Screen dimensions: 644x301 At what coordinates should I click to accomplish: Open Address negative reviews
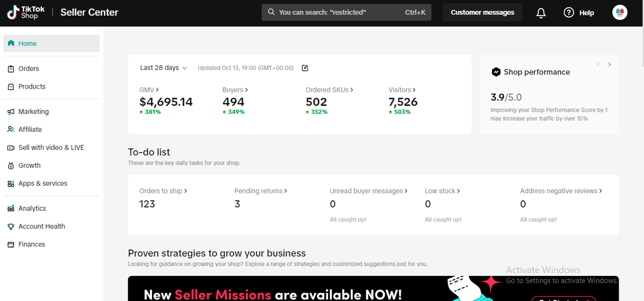pos(561,191)
